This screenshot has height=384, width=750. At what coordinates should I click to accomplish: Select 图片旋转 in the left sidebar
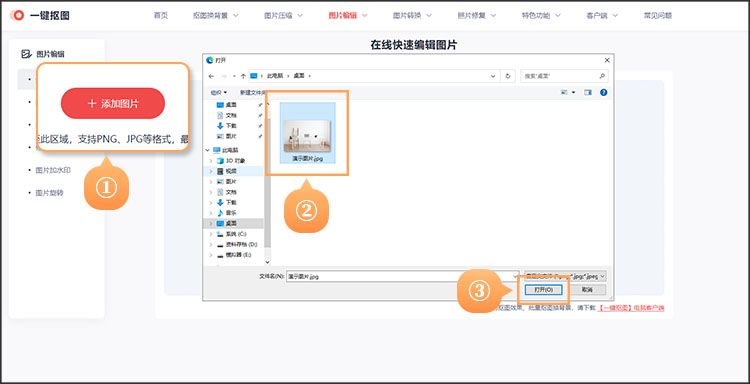(x=49, y=193)
